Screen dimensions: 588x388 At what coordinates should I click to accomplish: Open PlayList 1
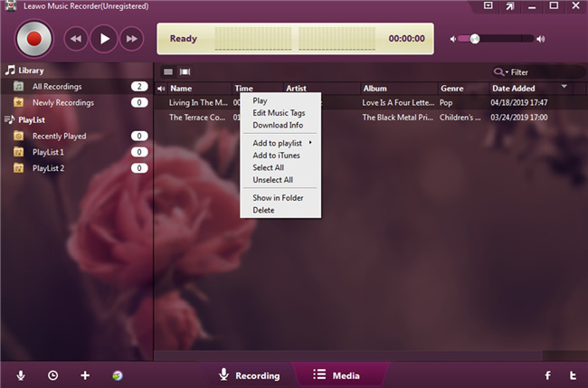[77, 152]
